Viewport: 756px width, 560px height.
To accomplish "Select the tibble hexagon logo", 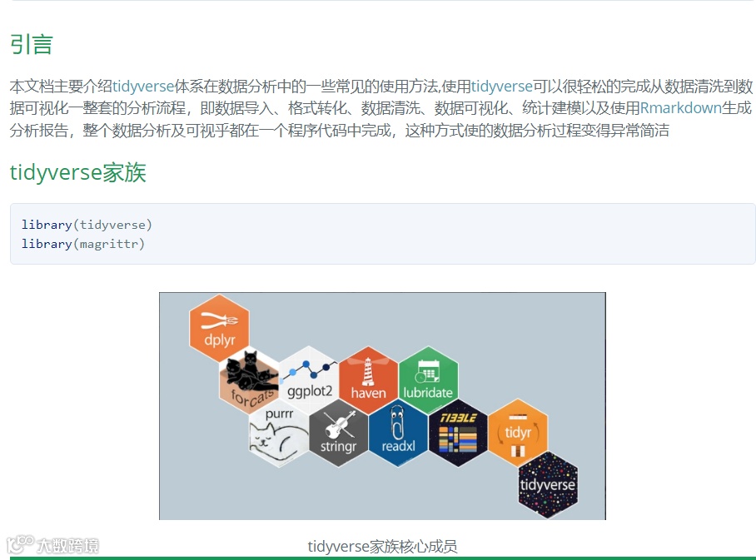I will [458, 434].
